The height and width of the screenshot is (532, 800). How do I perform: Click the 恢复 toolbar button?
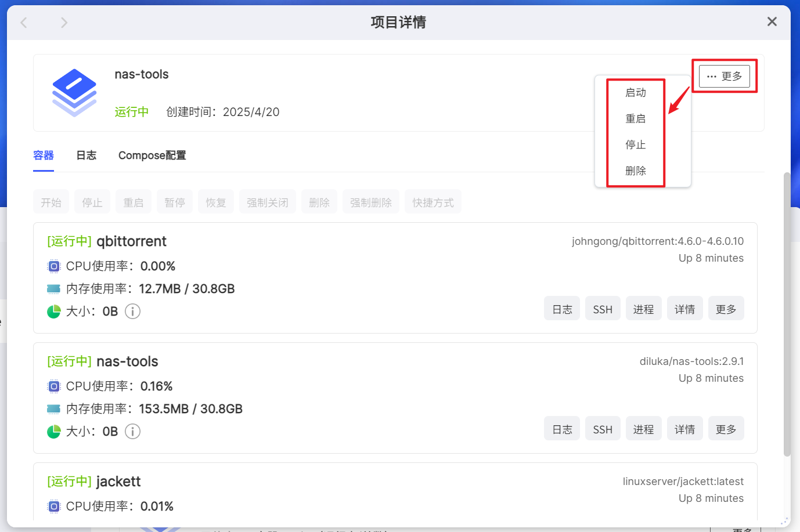[x=216, y=202]
